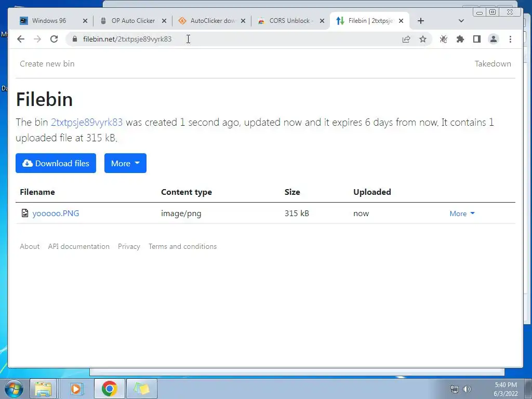The height and width of the screenshot is (399, 532).
Task: Close the OP Auto Clicker tab
Action: point(164,21)
